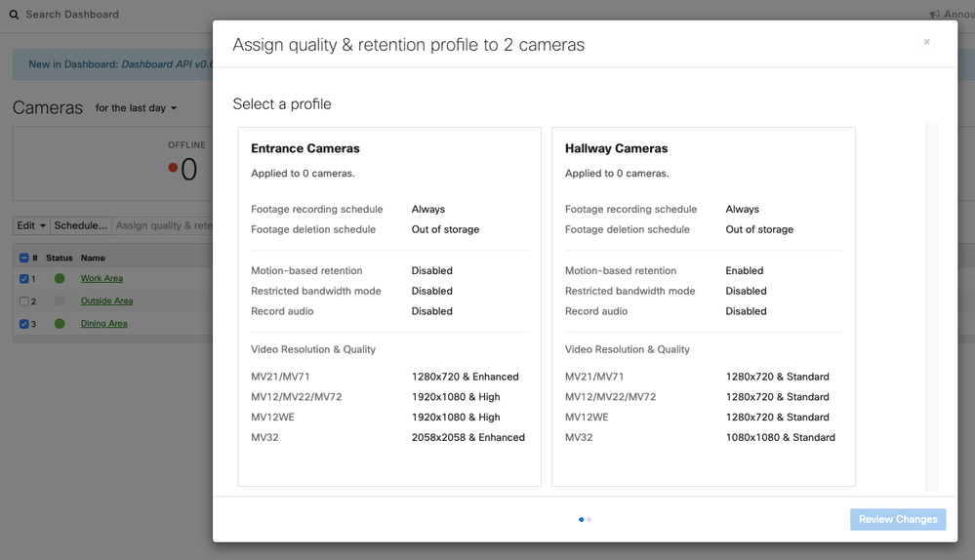
Task: Click grey status dot for Outside Area
Action: [x=60, y=300]
